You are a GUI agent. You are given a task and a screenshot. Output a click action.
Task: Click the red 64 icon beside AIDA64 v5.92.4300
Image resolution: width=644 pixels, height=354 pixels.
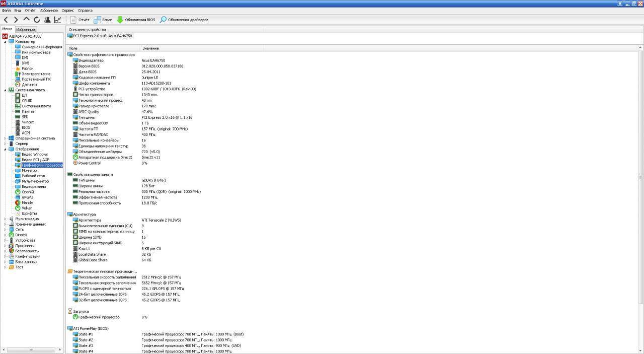click(5, 36)
